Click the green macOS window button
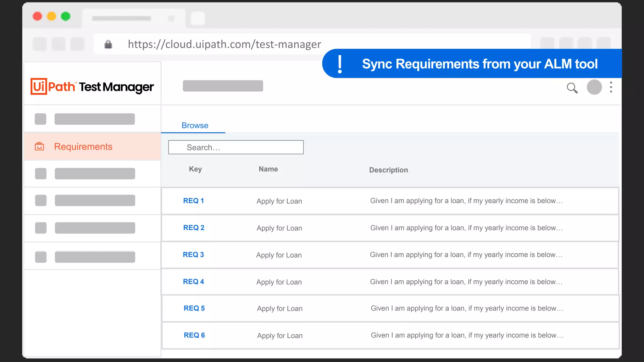644x362 pixels. point(65,16)
